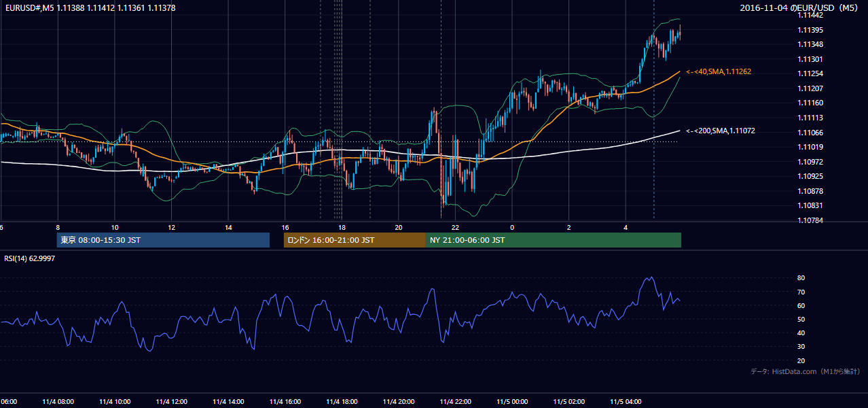868x408 pixels.
Task: Click price level 1.11348 on the axis
Action: pos(810,44)
